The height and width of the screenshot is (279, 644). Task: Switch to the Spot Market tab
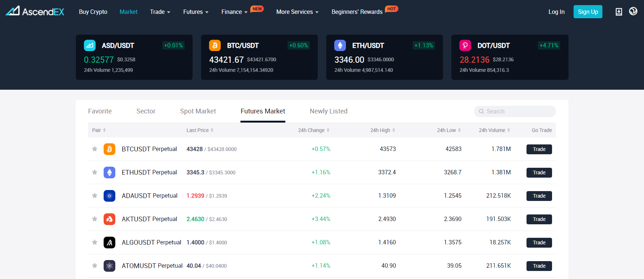198,111
